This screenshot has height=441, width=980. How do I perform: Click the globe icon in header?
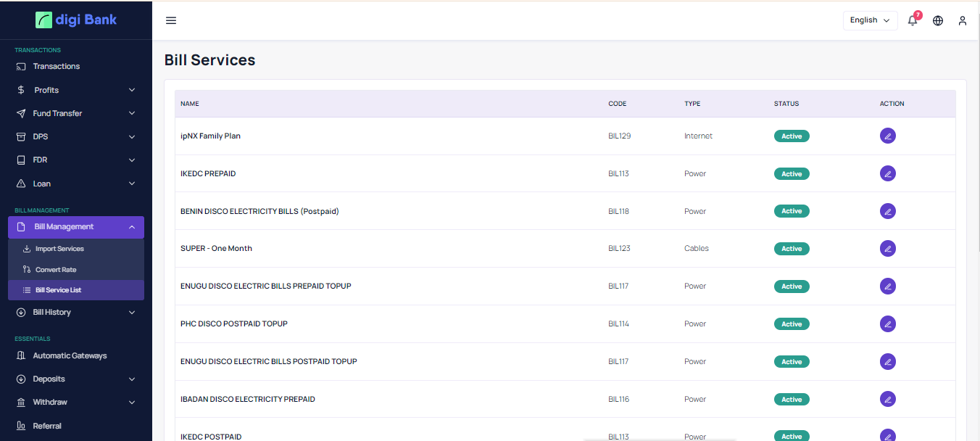[x=938, y=20]
